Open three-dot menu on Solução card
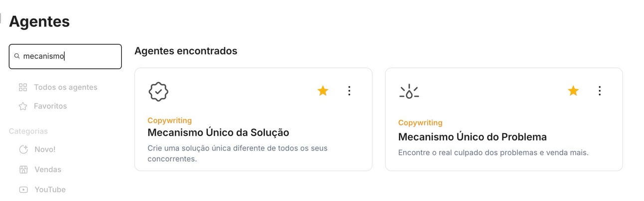644x201 pixels. click(x=349, y=90)
